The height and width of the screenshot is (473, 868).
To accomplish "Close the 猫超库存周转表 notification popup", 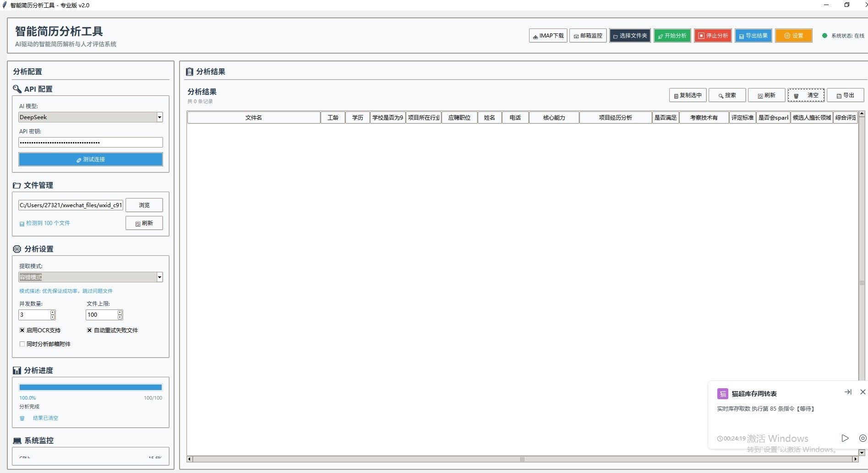I will pos(863,392).
